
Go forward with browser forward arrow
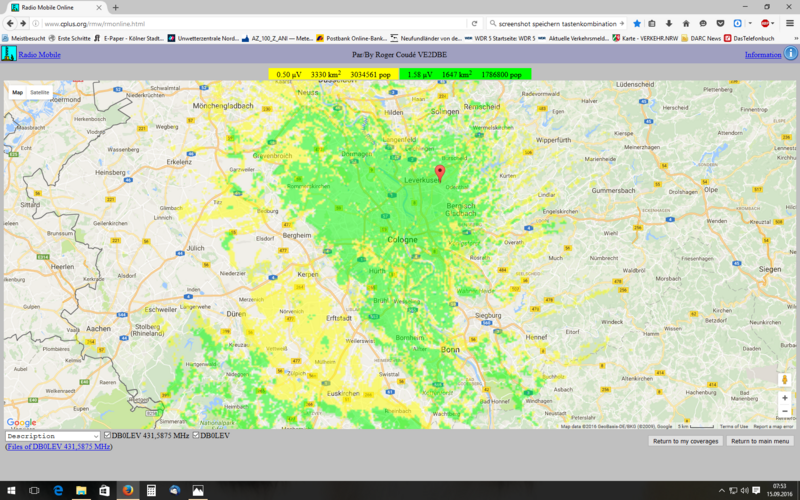pos(23,23)
